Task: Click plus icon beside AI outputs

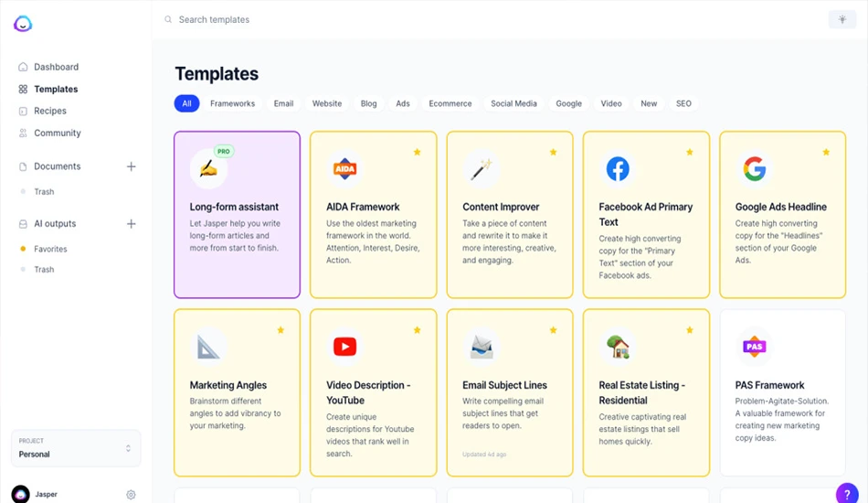Action: pyautogui.click(x=132, y=224)
